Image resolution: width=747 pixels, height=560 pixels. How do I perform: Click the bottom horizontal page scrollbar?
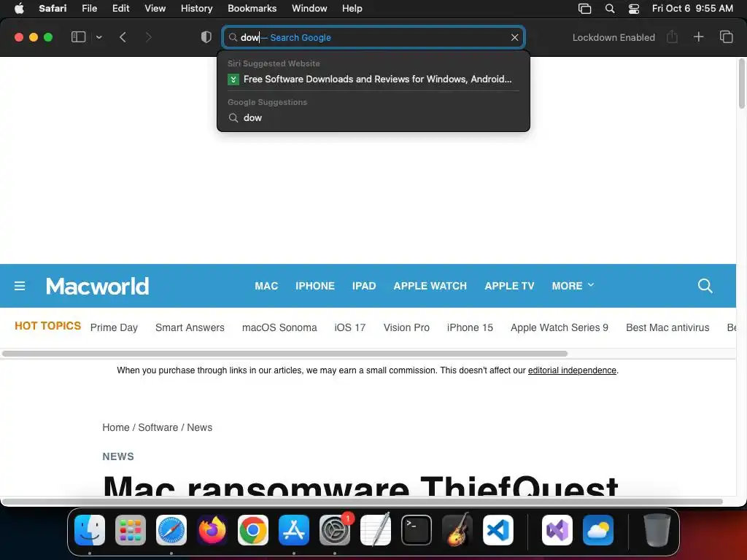pyautogui.click(x=362, y=502)
